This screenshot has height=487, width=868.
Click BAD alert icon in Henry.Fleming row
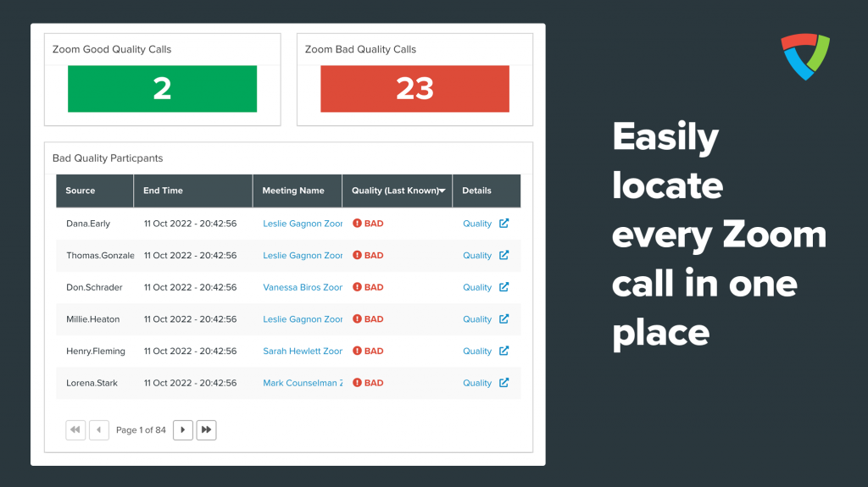pos(357,351)
